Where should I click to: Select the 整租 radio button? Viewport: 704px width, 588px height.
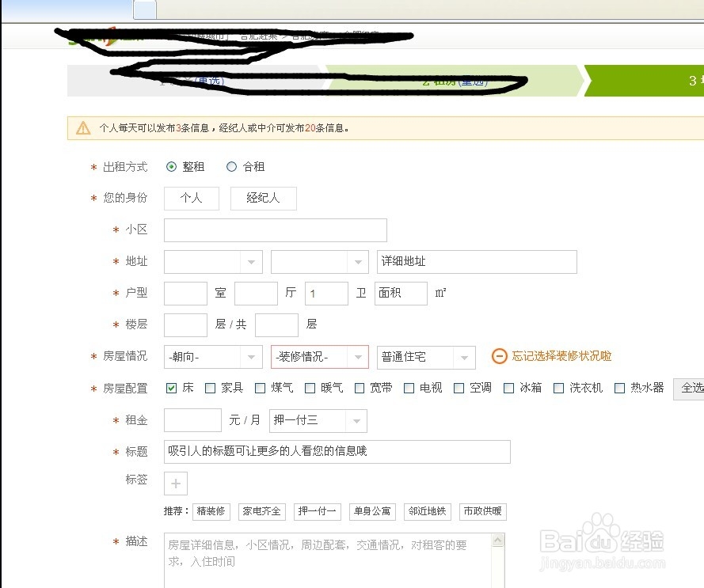171,167
